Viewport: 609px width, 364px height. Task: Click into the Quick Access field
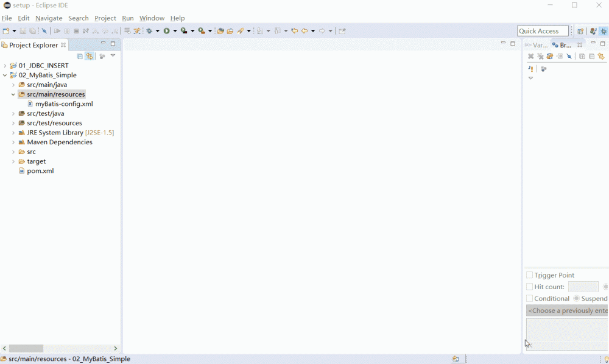543,31
